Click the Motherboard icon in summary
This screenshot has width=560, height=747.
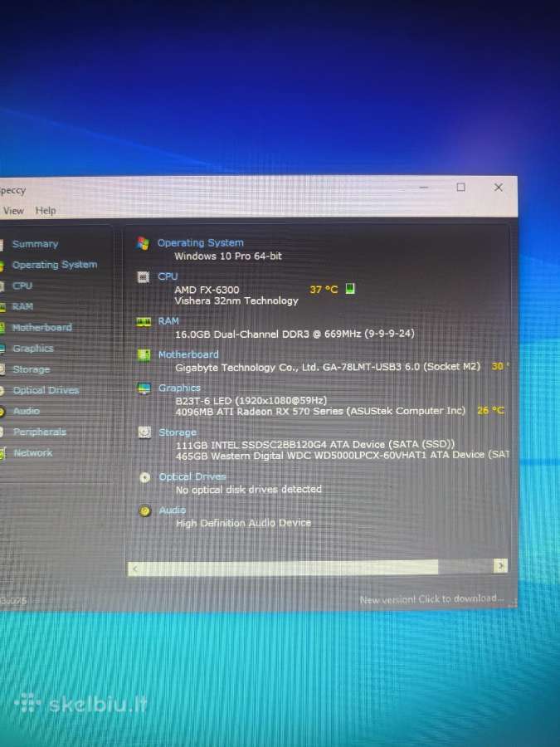click(144, 355)
